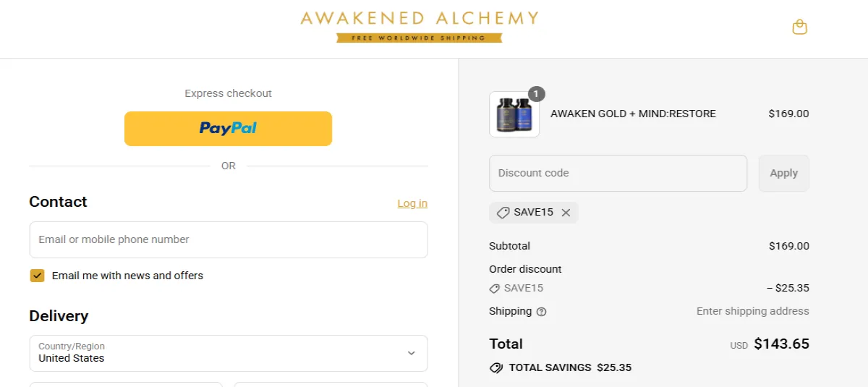Click tag icon in SAVE15 chip

pyautogui.click(x=503, y=213)
